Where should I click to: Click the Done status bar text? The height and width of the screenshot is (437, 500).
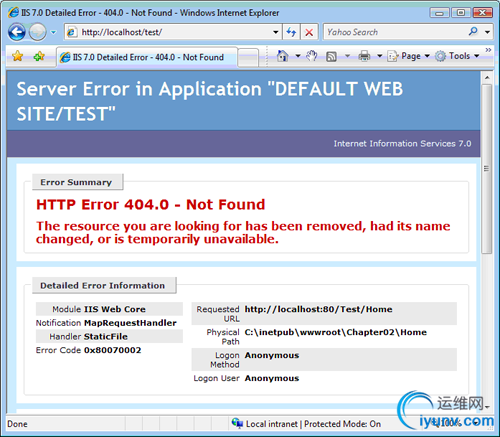[x=17, y=424]
